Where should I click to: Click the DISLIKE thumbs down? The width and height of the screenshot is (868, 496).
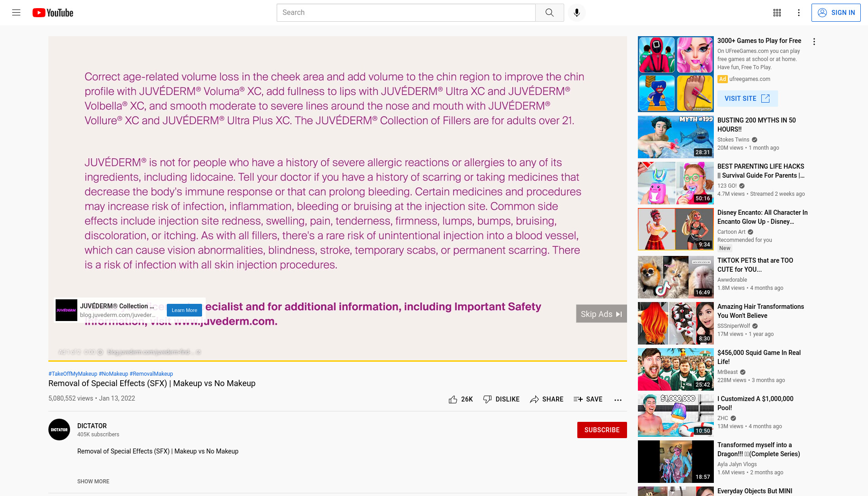click(501, 399)
